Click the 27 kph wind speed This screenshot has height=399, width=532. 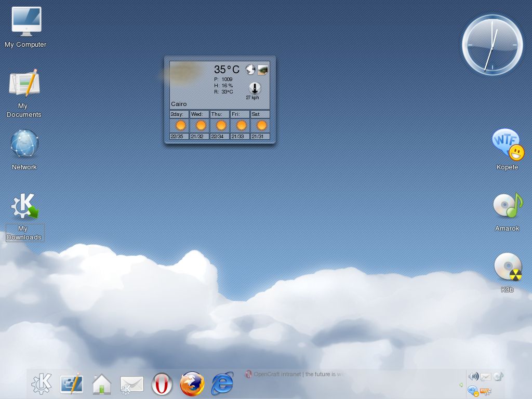click(252, 97)
